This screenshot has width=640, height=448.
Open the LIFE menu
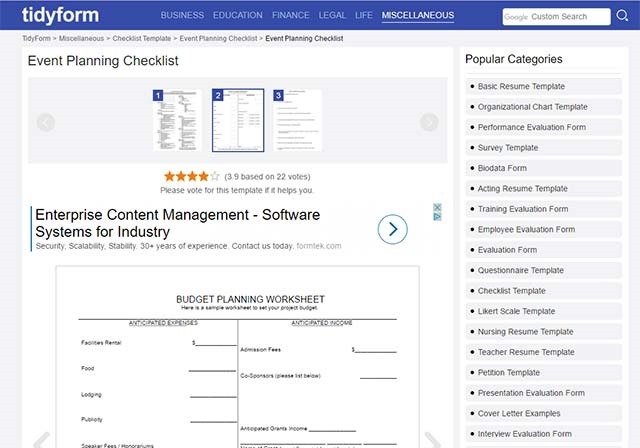tap(363, 16)
